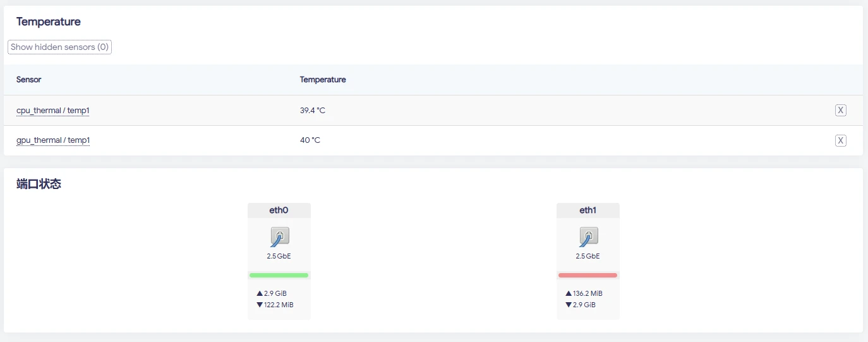Click the 2.5 GbE speed under eth0
Viewport: 868px width, 342px height.
pyautogui.click(x=279, y=256)
